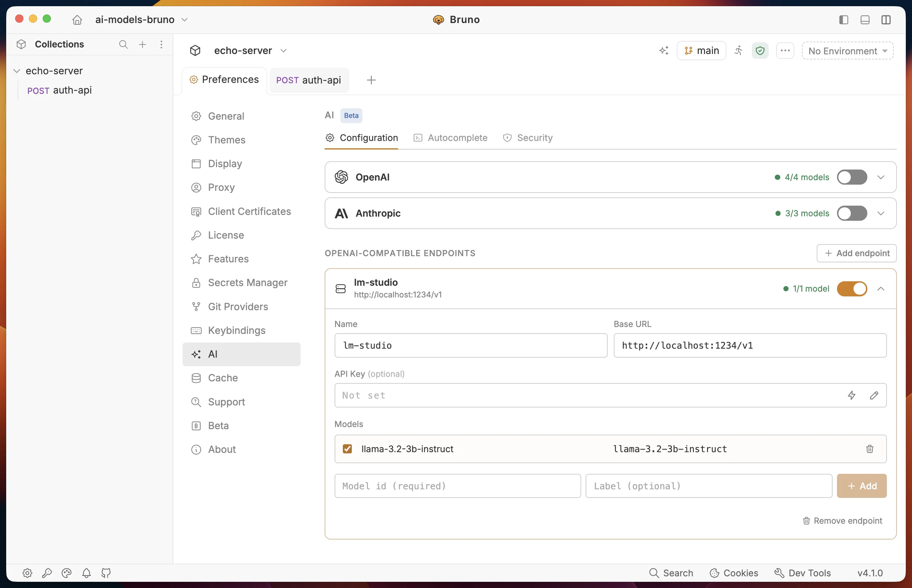Click the lm-studio server icon
912x588 pixels.
click(340, 288)
